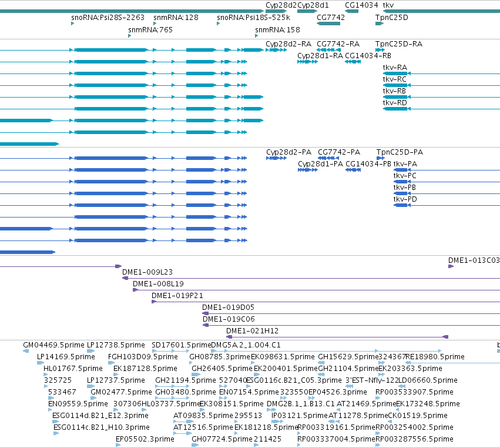Select the DME1-019D05 BAC label
The height and width of the screenshot is (448, 500).
tap(229, 307)
